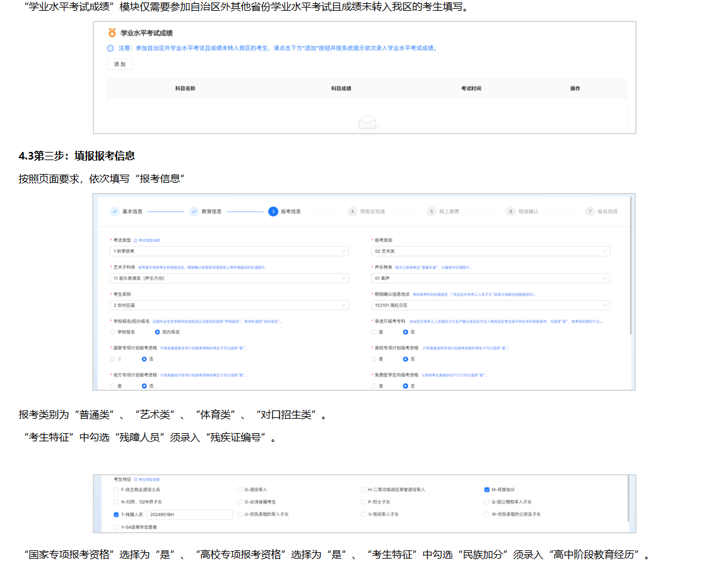Image resolution: width=728 pixels, height=563 pixels.
Task: Click the disability certificate number input field
Action: [x=190, y=514]
